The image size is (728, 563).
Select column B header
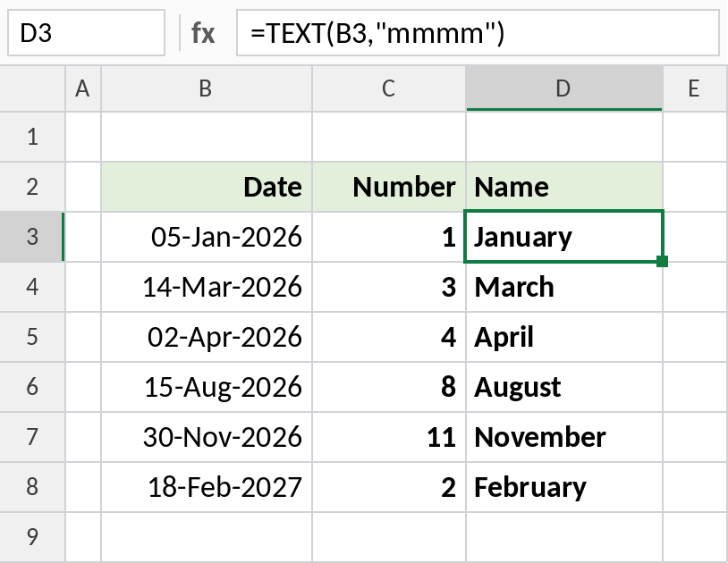point(207,88)
